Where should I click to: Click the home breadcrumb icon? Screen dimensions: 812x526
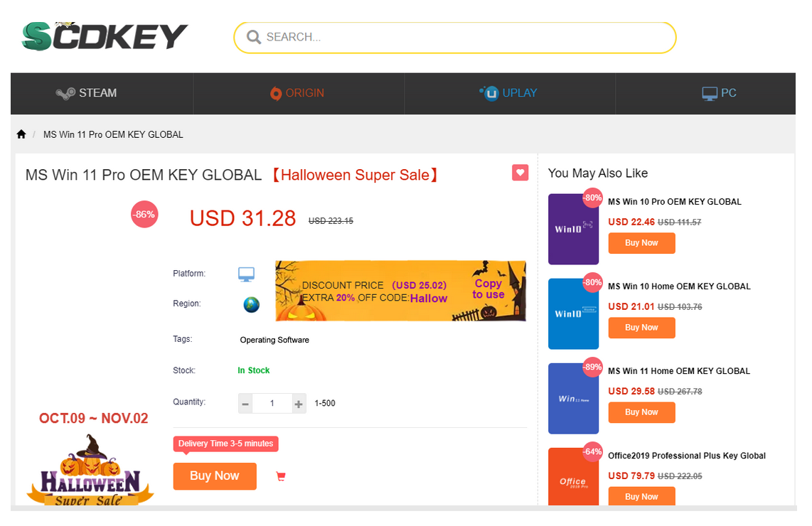tap(21, 134)
